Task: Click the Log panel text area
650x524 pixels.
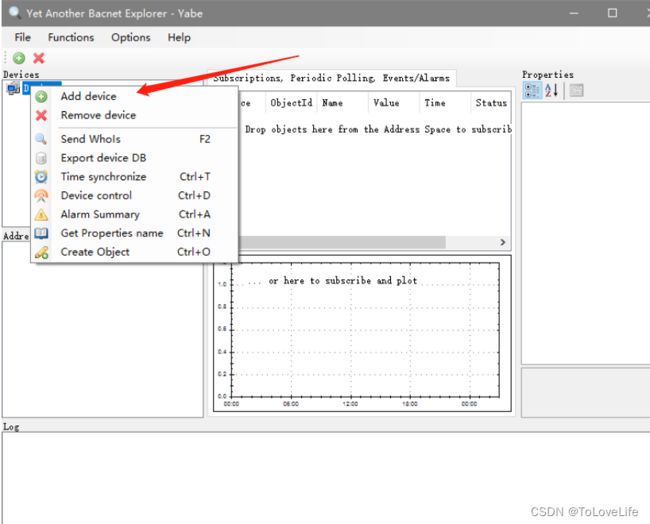Action: pos(326,478)
